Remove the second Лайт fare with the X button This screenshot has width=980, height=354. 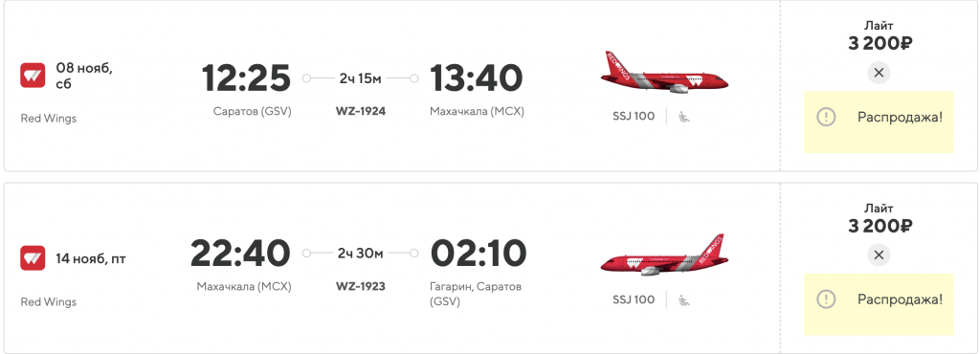(x=879, y=254)
